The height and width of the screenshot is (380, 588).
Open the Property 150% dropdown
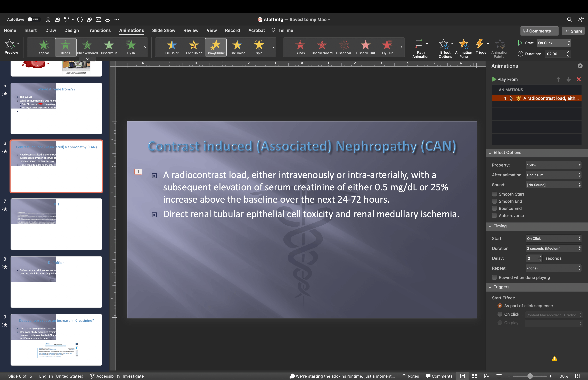(x=553, y=165)
